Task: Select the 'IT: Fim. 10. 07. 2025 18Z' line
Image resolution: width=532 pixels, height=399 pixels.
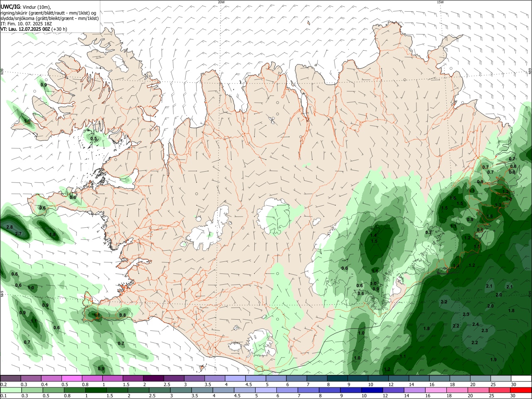Action: (x=26, y=24)
